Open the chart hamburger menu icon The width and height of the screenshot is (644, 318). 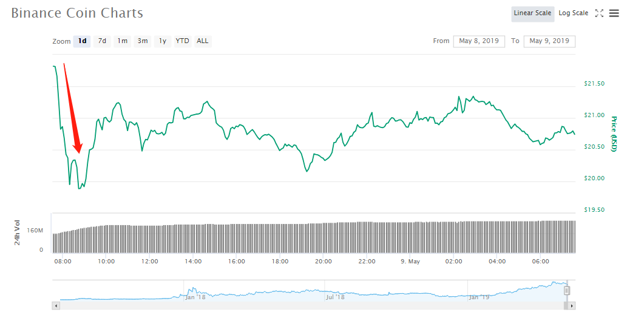click(614, 13)
